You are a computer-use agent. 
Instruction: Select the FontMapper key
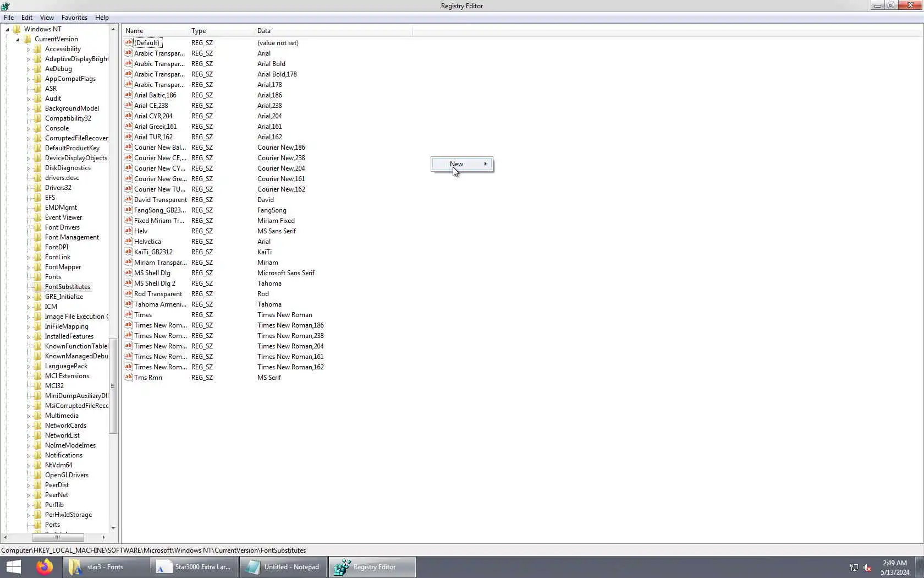(63, 267)
